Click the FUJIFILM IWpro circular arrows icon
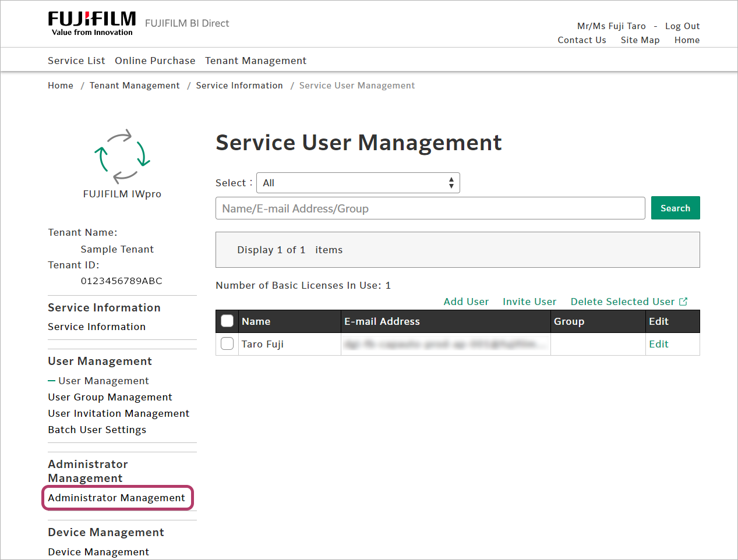This screenshot has width=738, height=560. click(122, 156)
